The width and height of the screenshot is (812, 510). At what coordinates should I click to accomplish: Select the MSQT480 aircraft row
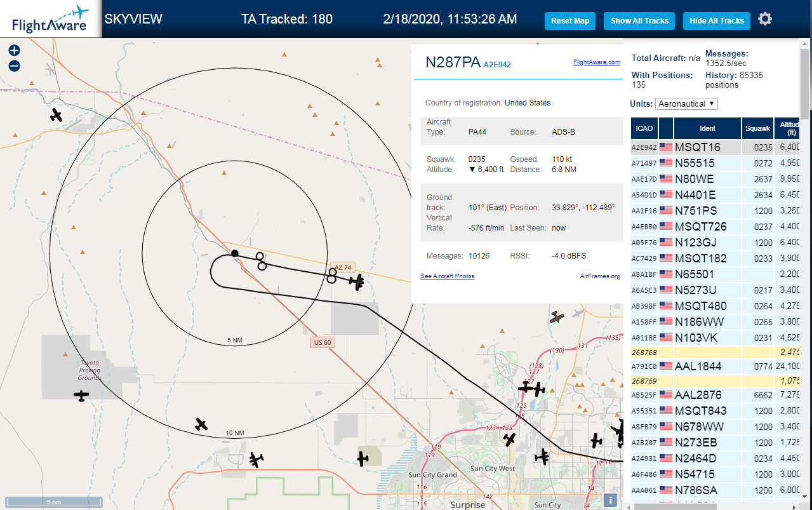click(x=715, y=306)
